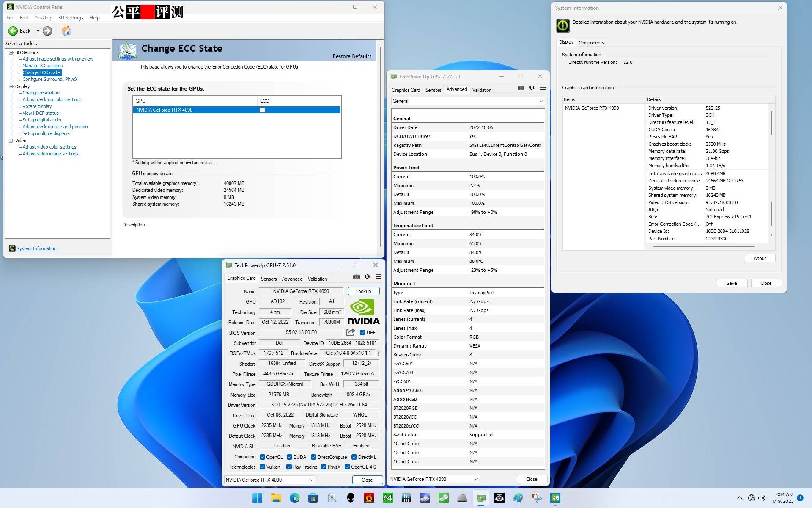Enable ECC checkbox for RTX 4090
Viewport: 812px width, 508px height.
(x=262, y=110)
